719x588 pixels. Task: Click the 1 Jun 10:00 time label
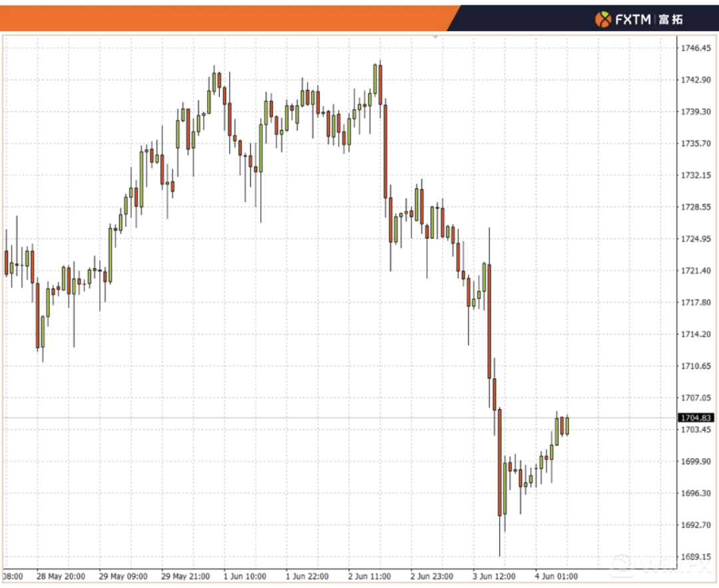244,576
